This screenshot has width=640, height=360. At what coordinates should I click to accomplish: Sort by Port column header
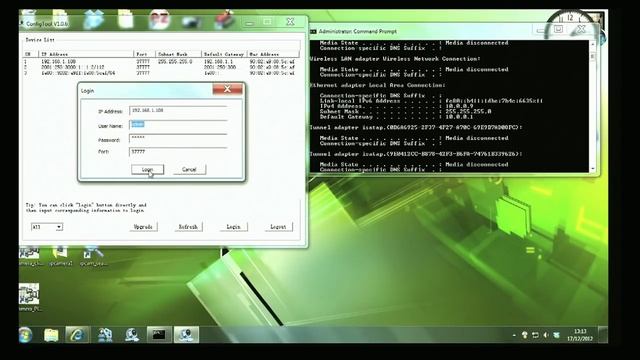pos(144,54)
